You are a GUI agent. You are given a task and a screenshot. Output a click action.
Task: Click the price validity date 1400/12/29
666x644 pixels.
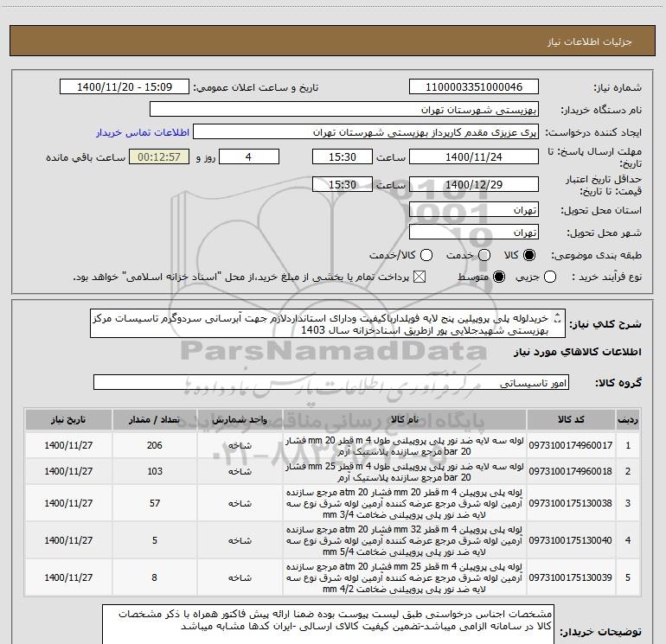(474, 184)
